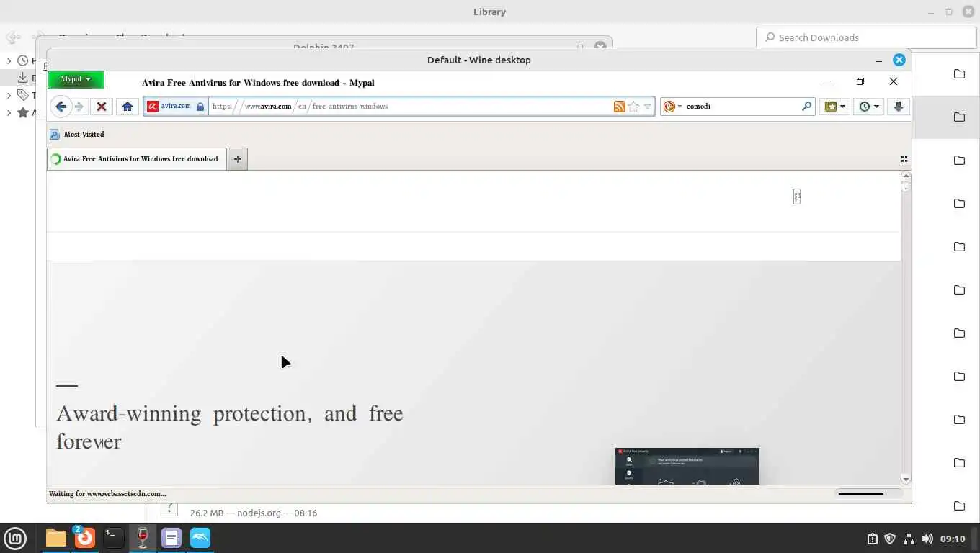
Task: Open the text editor taskbar icon
Action: click(171, 538)
